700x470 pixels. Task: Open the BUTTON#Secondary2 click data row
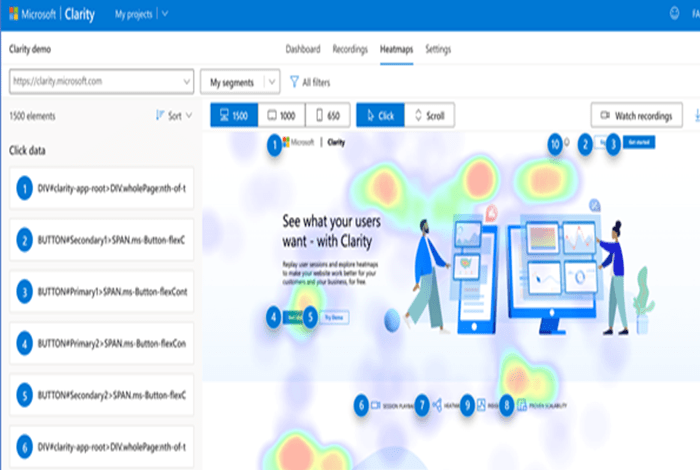(102, 395)
